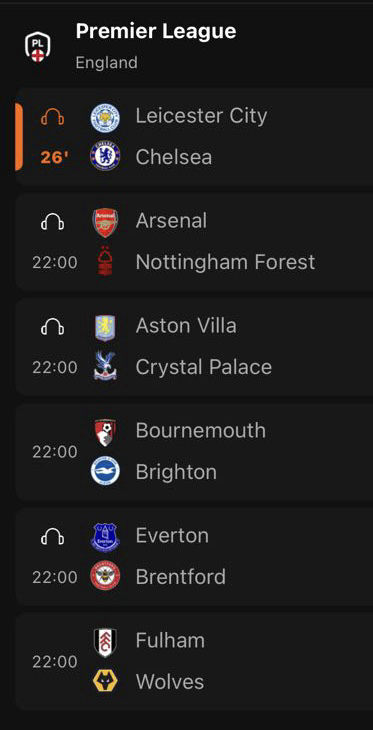The height and width of the screenshot is (730, 373).
Task: Tap headphones icon on Arsenal match
Action: pyautogui.click(x=53, y=222)
